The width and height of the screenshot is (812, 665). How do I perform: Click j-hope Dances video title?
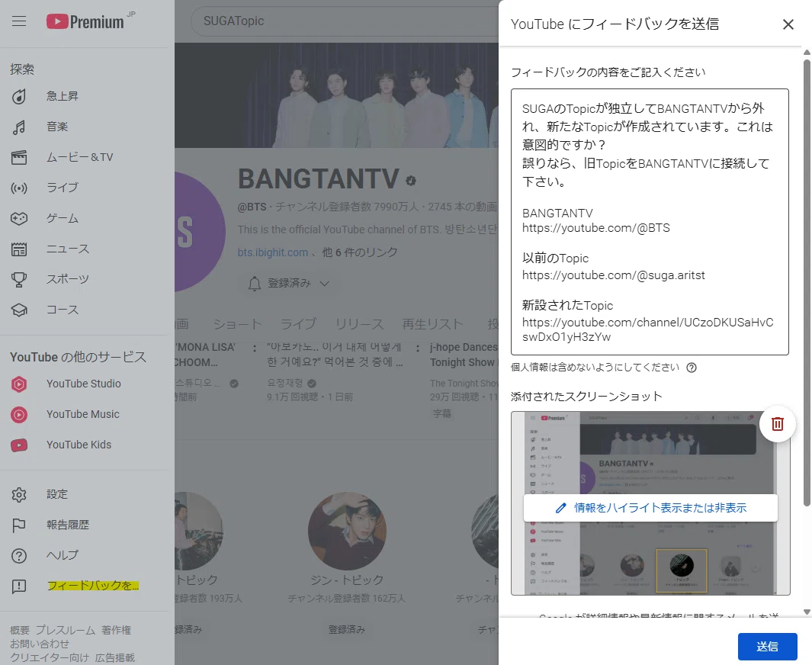(464, 355)
